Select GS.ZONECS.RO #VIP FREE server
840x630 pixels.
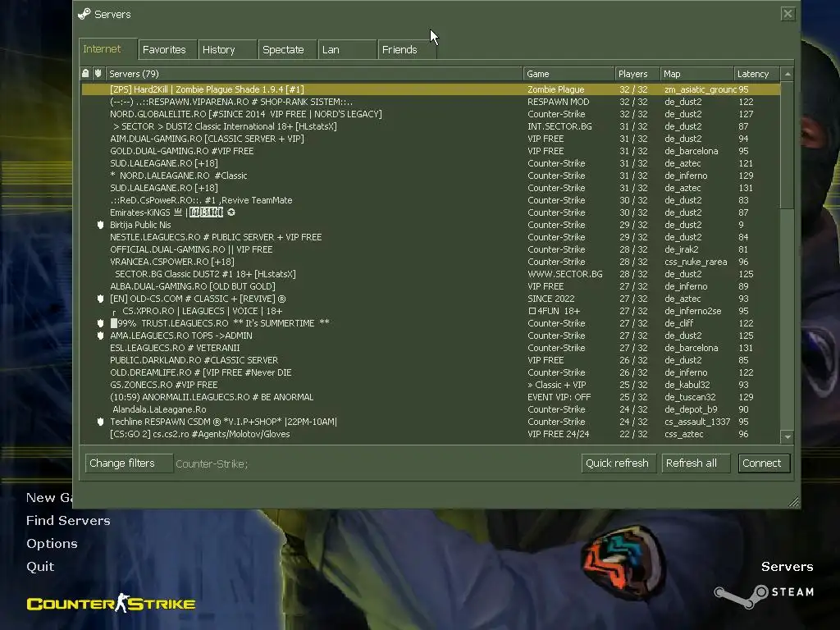pyautogui.click(x=431, y=386)
